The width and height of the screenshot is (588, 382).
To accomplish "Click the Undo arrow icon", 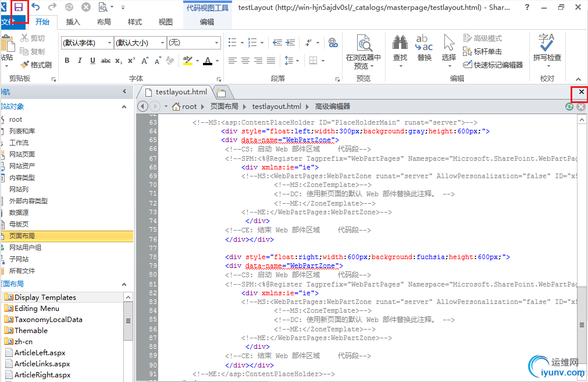I will coord(36,8).
